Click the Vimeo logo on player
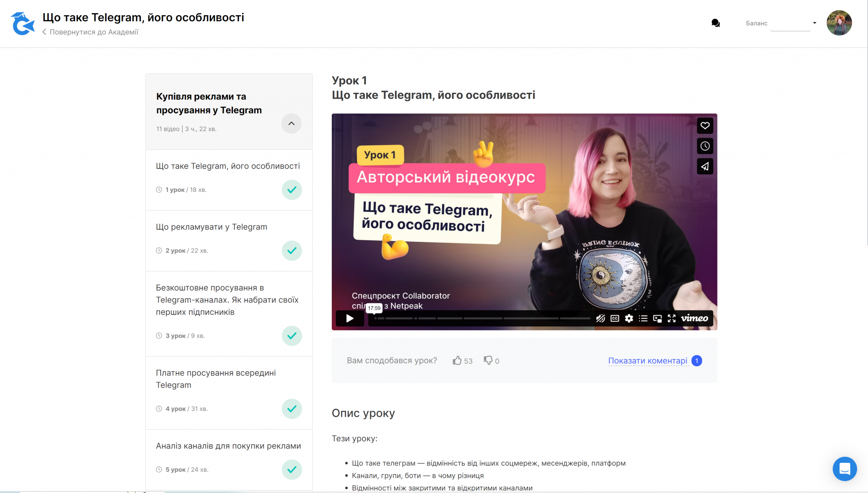The width and height of the screenshot is (868, 493). click(x=694, y=319)
